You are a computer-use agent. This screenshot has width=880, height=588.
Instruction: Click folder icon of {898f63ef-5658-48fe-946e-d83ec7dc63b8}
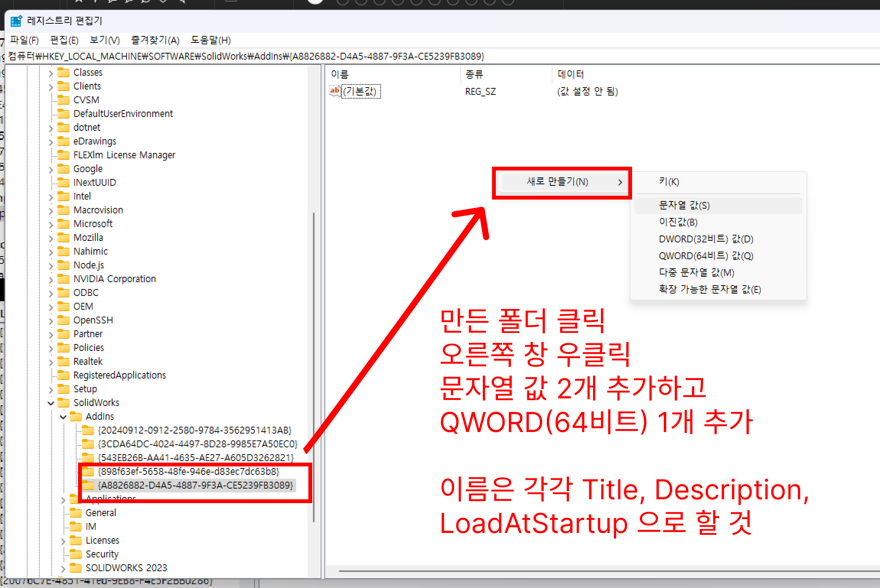point(88,471)
